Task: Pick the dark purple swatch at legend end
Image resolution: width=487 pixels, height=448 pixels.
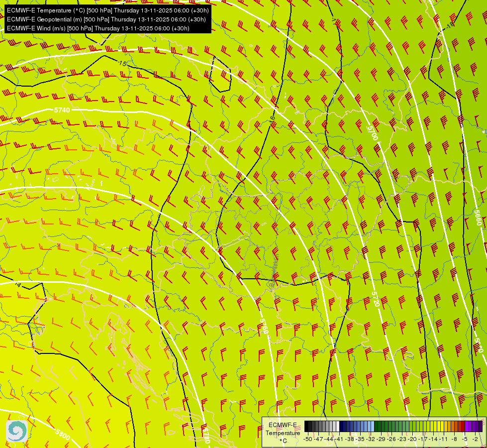Action: 481,426
